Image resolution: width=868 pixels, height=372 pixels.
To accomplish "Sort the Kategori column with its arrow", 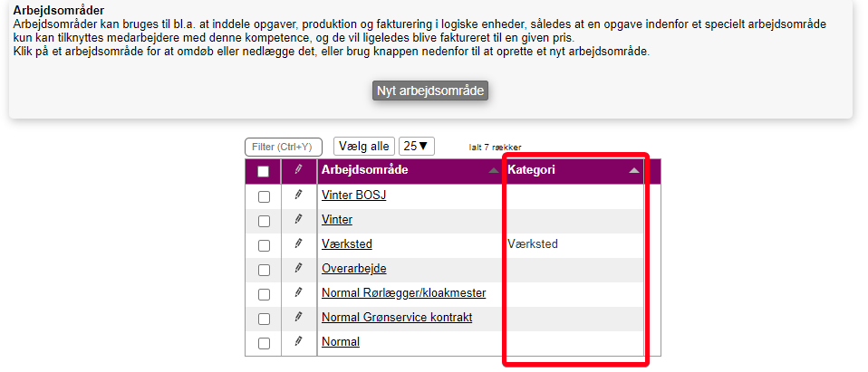I will (634, 170).
